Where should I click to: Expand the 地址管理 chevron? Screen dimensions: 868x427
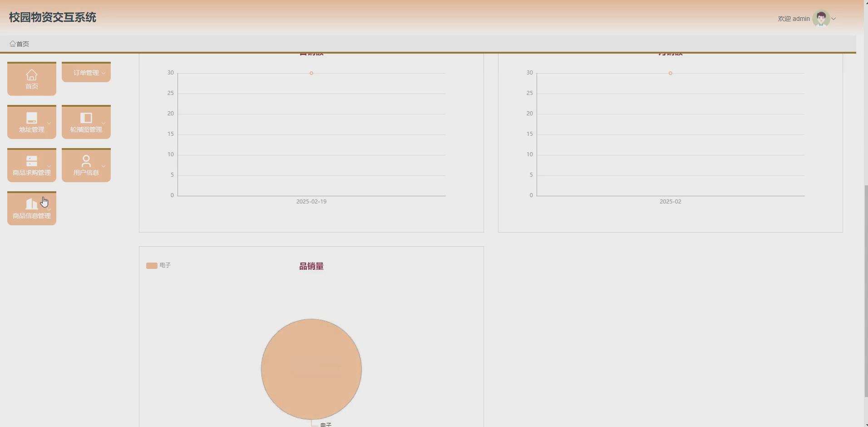coord(49,123)
